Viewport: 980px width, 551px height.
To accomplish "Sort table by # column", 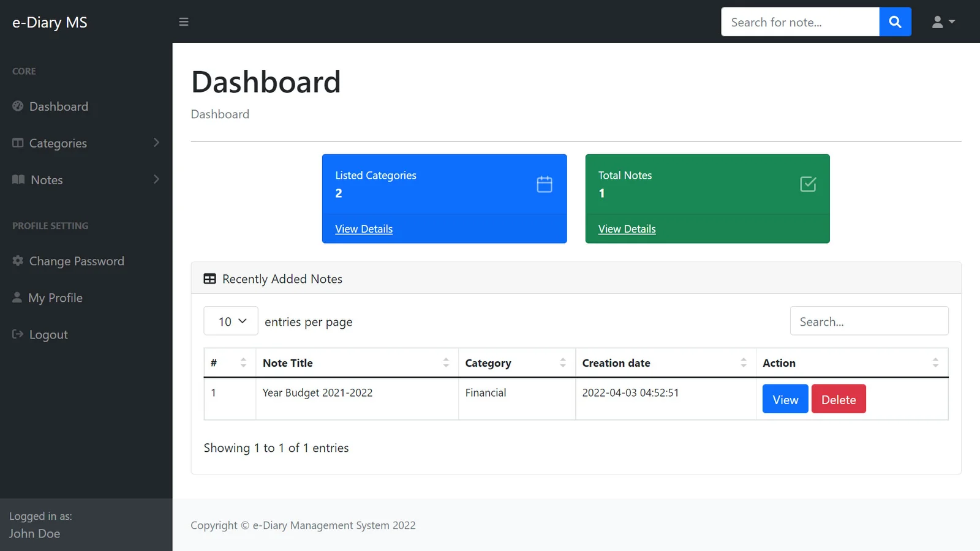I will [x=230, y=363].
